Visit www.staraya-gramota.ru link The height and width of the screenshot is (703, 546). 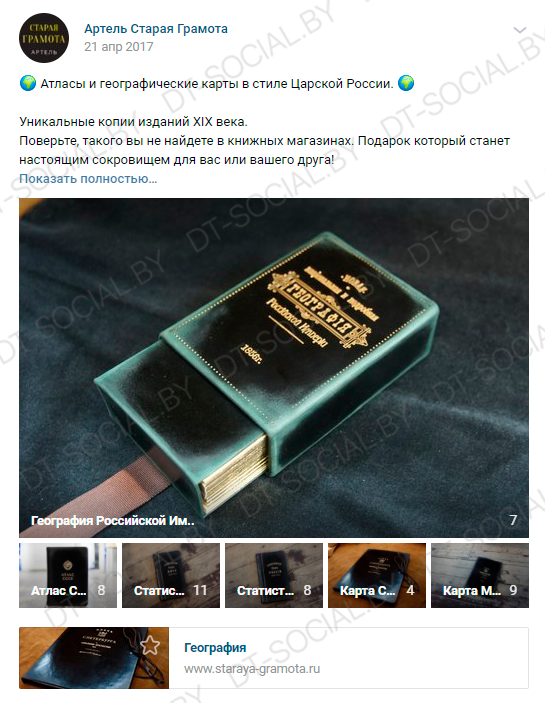252,669
